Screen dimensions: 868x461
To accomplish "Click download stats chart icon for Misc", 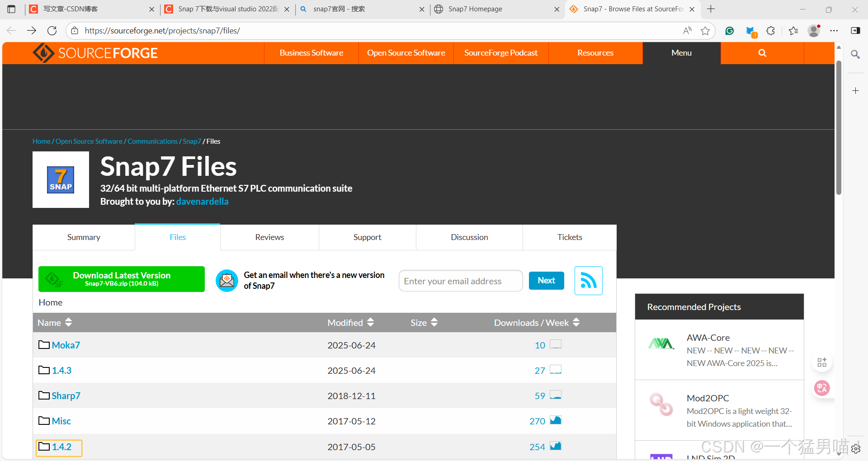I will point(556,420).
